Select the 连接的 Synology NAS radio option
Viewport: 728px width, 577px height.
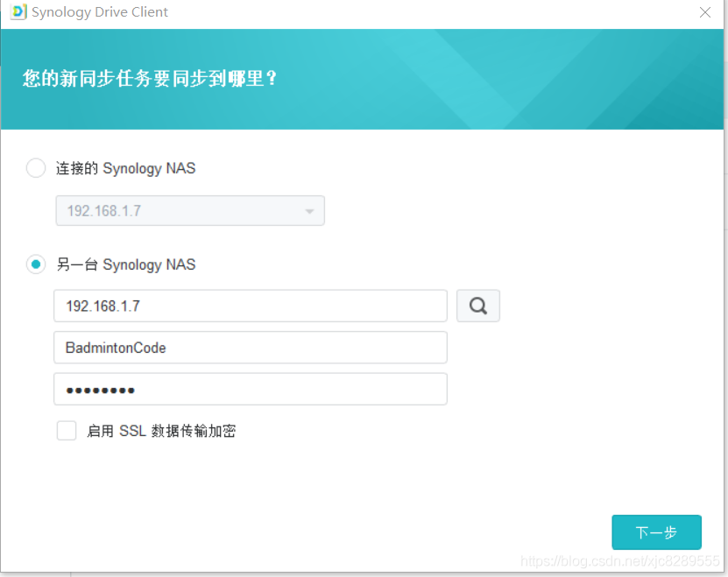[x=36, y=167]
